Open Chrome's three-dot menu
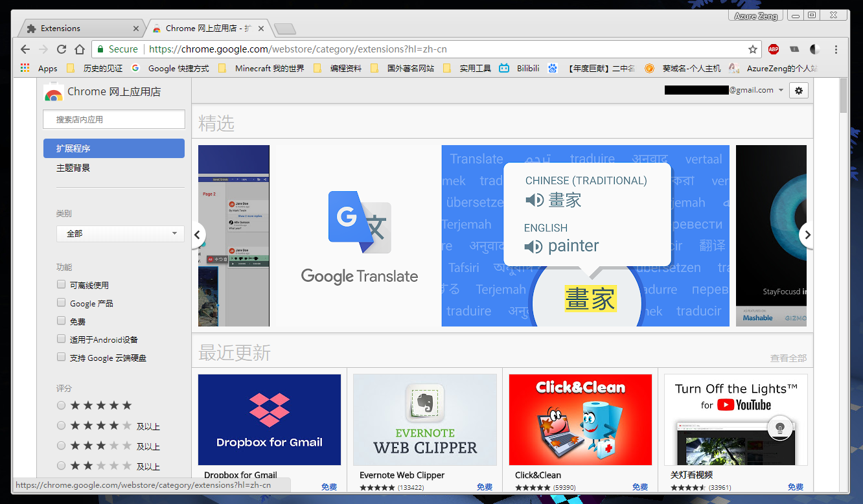The height and width of the screenshot is (504, 863). click(x=836, y=49)
